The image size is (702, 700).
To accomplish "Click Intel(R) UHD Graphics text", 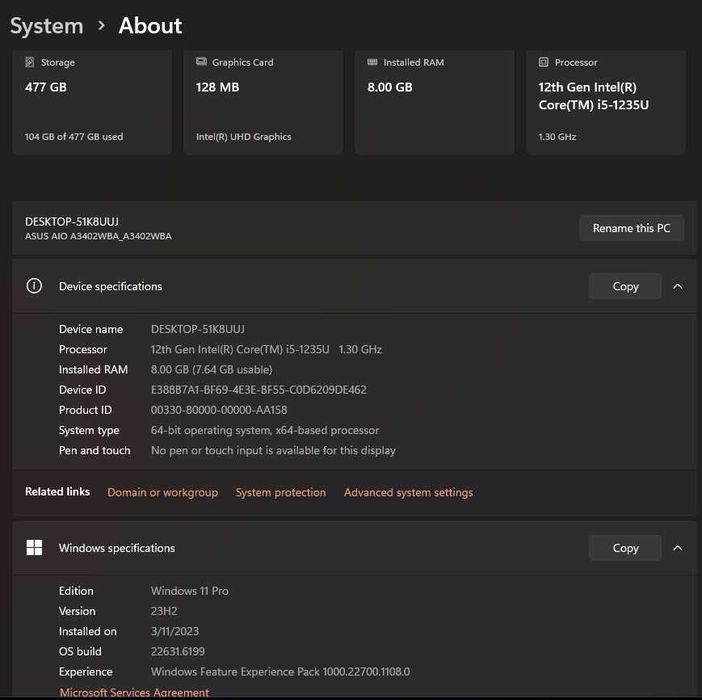I will 244,137.
